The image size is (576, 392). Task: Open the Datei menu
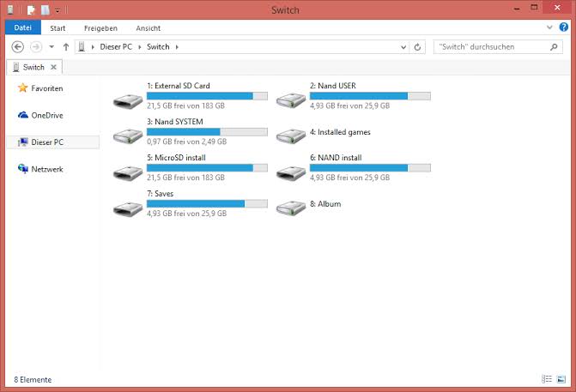[x=23, y=27]
